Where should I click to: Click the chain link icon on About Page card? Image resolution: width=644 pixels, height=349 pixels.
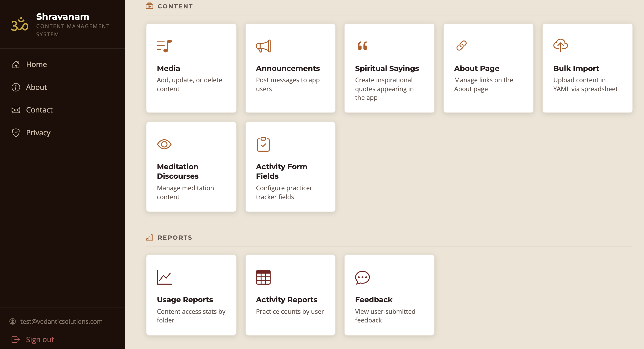(x=461, y=45)
